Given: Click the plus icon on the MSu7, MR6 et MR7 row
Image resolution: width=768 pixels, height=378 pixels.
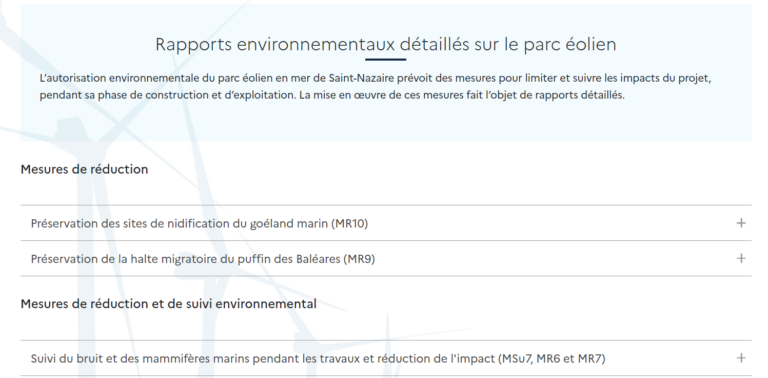Looking at the screenshot, I should 741,358.
